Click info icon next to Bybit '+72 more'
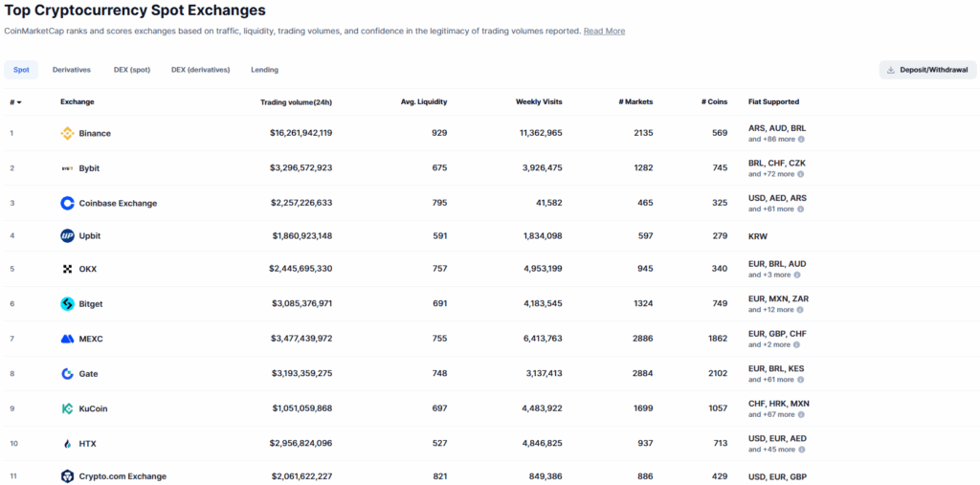Screen dimensions: 980x485 pos(801,174)
